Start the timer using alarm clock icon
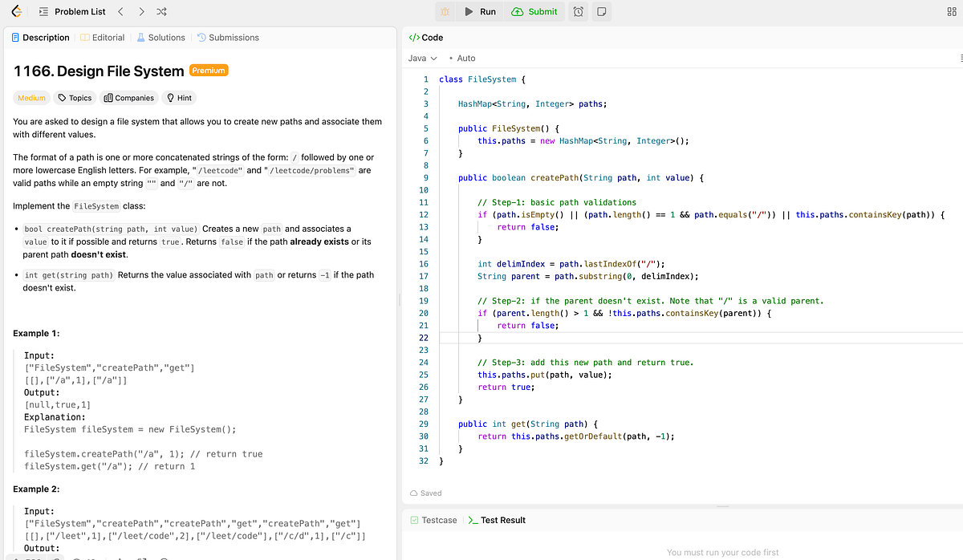 click(578, 11)
